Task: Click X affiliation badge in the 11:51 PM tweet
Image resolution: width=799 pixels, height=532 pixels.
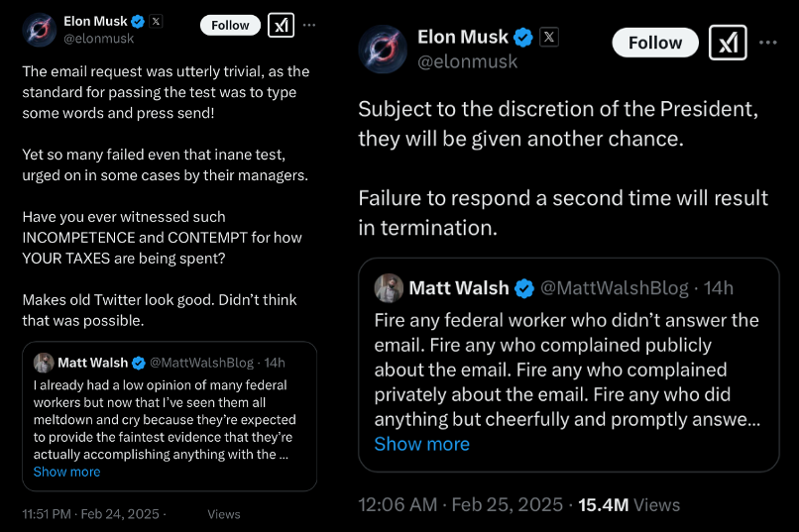Action: click(156, 21)
